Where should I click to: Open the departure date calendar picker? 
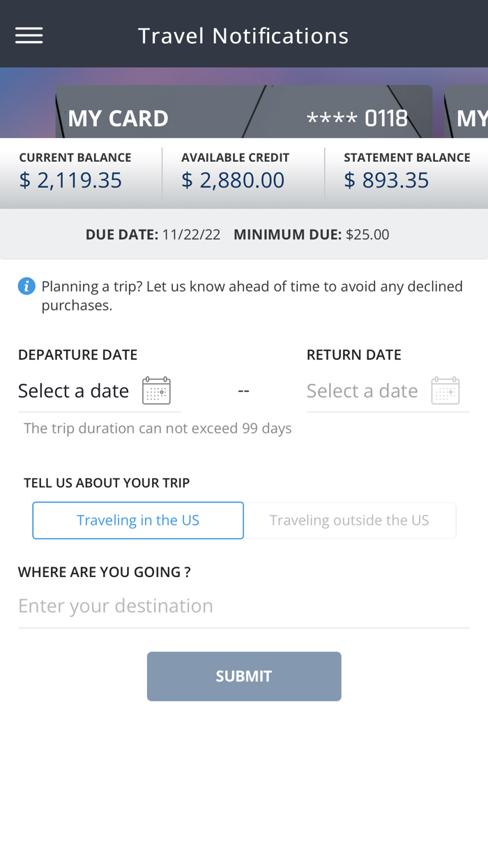(155, 390)
